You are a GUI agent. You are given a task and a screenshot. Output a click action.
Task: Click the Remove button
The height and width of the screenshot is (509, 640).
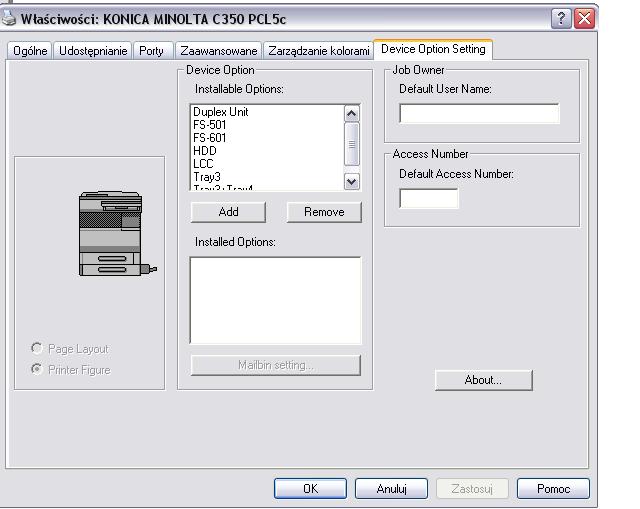[x=324, y=212]
